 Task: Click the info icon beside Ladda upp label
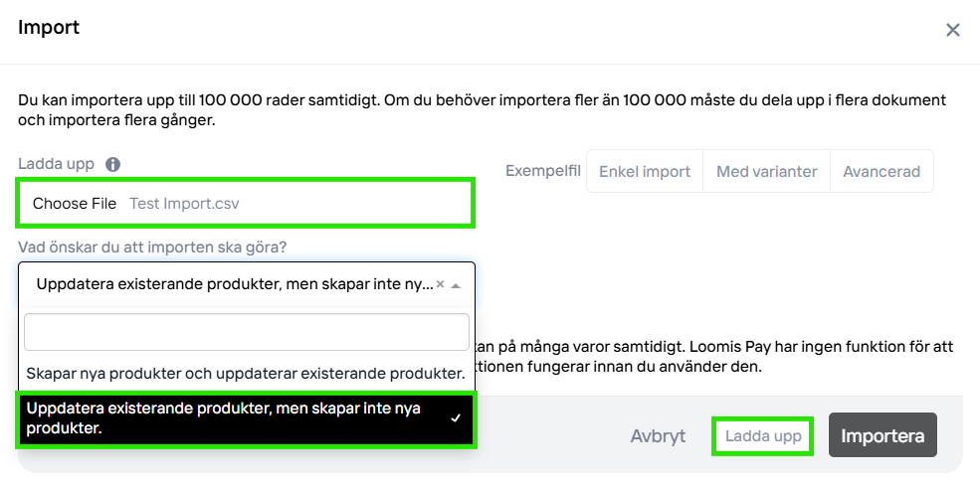click(x=112, y=165)
